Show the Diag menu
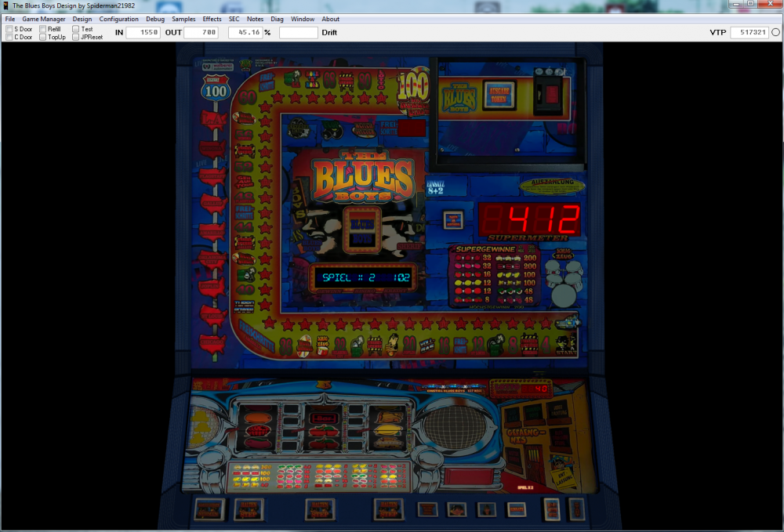Viewport: 784px width, 532px height. (277, 19)
